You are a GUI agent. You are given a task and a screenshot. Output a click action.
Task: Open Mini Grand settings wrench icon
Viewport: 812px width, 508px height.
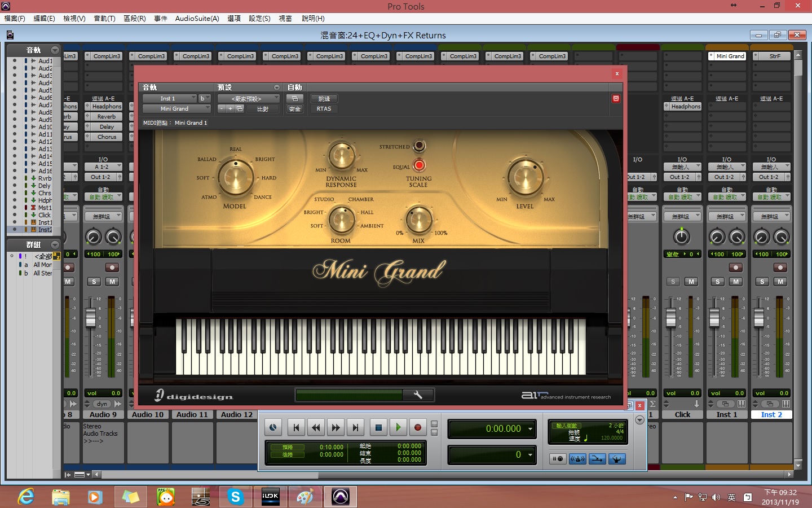tap(418, 395)
